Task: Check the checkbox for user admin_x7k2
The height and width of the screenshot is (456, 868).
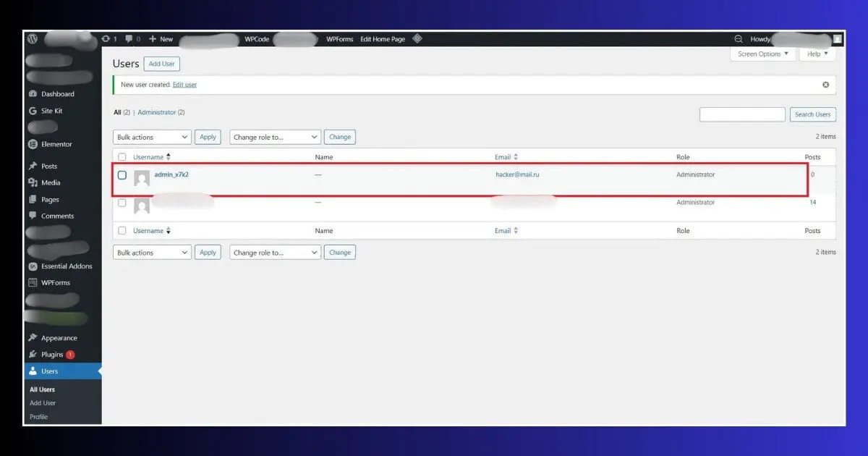Action: point(122,174)
